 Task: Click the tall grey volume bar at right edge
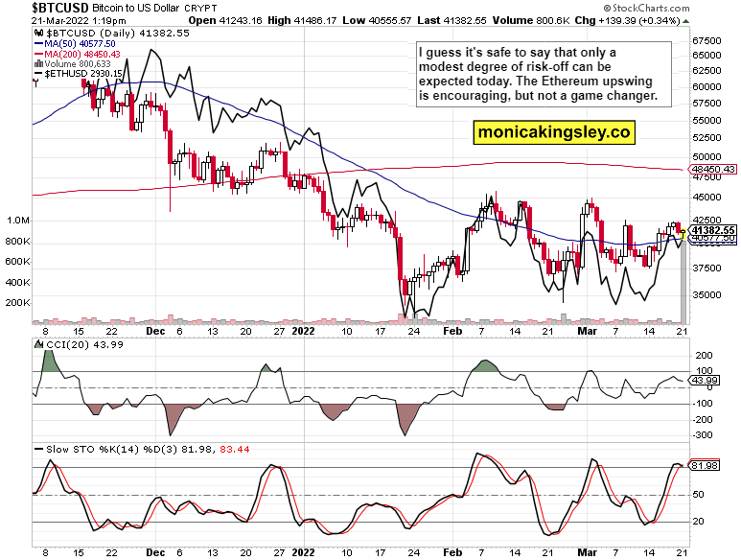(683, 278)
